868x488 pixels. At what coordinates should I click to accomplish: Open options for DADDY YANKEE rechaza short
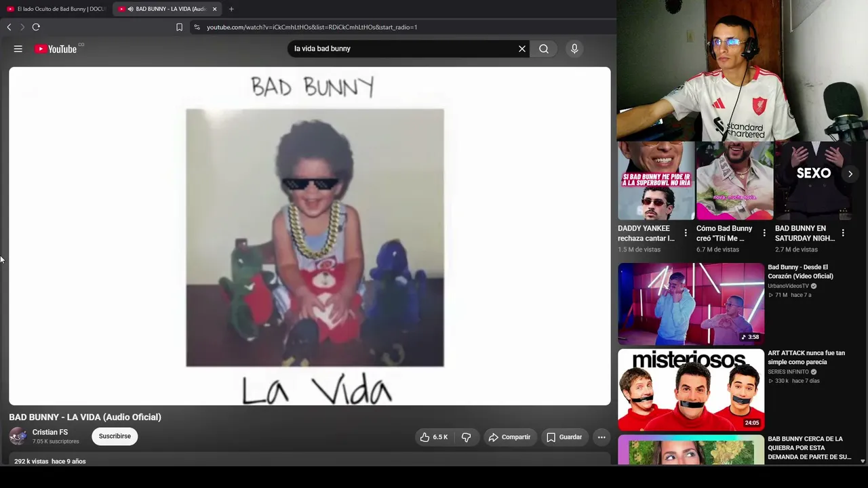pos(686,233)
